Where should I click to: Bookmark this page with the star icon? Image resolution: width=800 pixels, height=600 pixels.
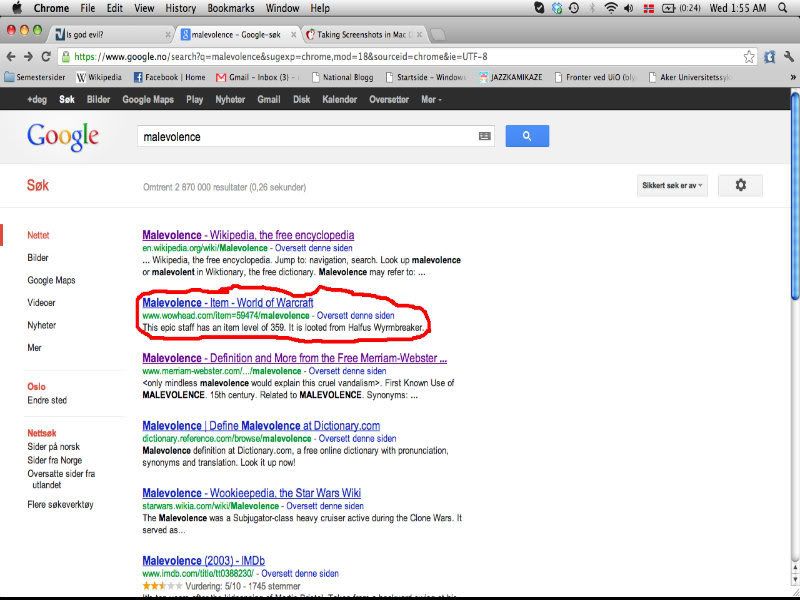click(749, 56)
